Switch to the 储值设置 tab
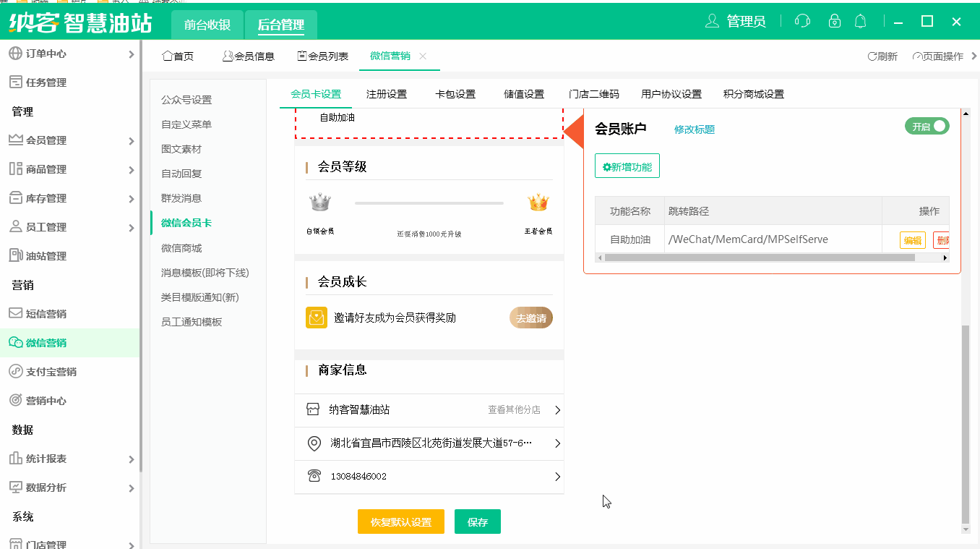The height and width of the screenshot is (549, 980). click(x=523, y=93)
